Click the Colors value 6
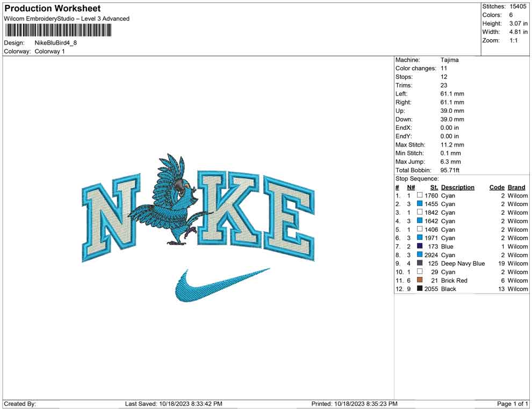Screen dimensions: 532x409 point(511,15)
